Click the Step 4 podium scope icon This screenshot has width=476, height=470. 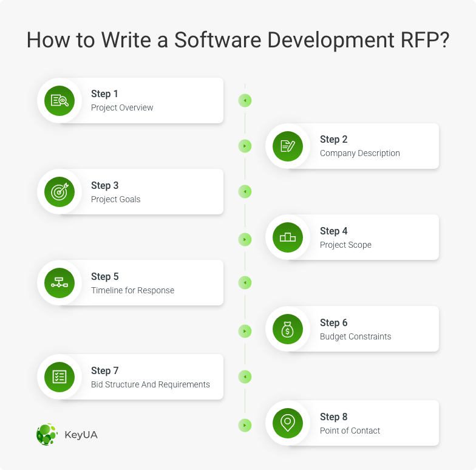[288, 237]
